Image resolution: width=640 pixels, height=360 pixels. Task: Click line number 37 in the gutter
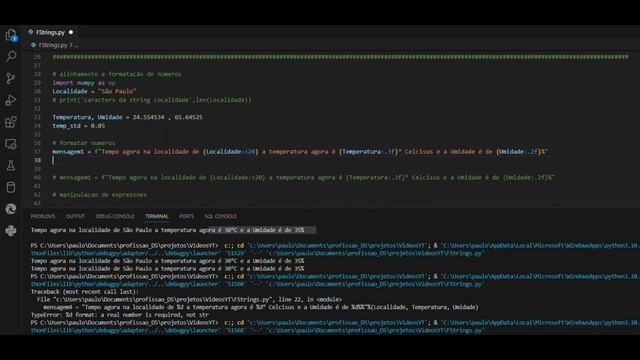click(x=37, y=152)
